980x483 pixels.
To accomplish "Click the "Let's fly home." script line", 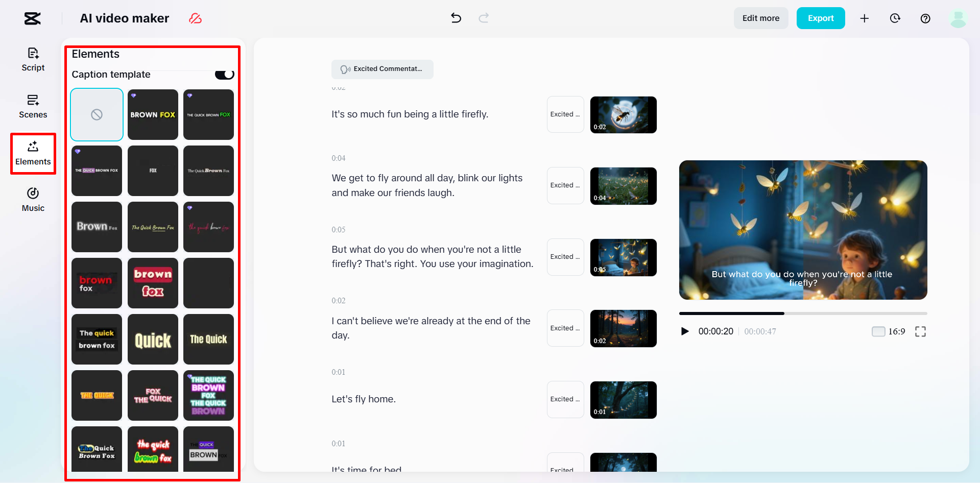I will (x=364, y=399).
